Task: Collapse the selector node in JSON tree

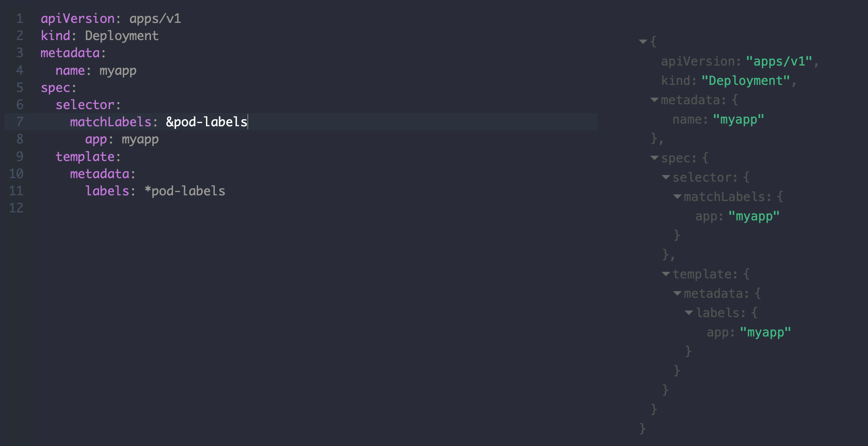Action: (666, 177)
